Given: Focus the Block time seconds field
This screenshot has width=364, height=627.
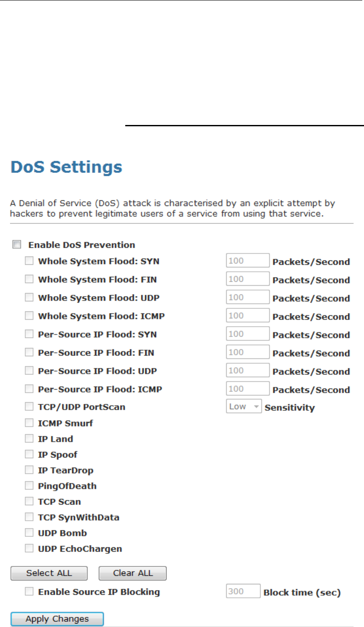Looking at the screenshot, I should click(x=243, y=592).
